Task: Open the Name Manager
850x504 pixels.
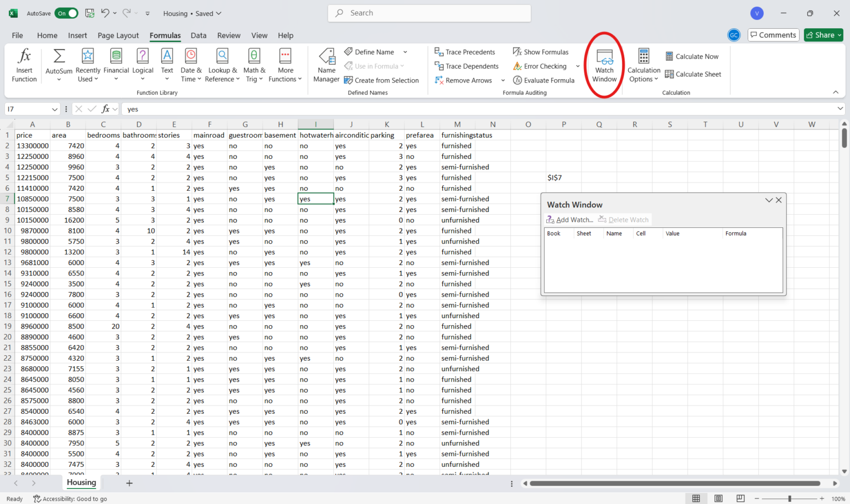Action: 326,64
